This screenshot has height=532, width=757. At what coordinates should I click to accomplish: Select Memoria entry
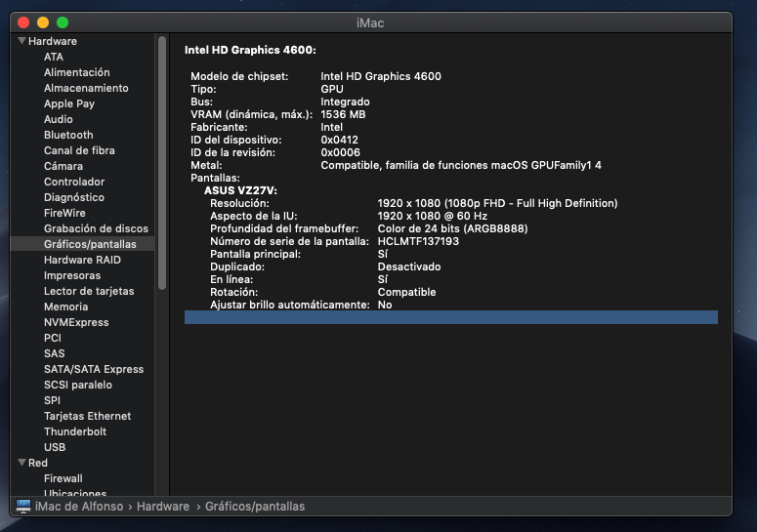pyautogui.click(x=66, y=307)
